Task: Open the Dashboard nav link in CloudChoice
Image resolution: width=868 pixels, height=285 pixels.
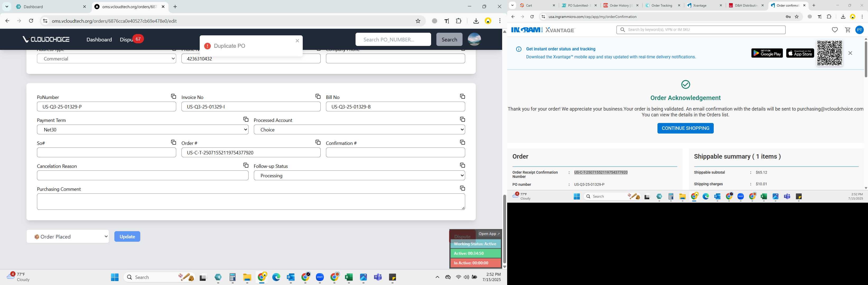Action: coord(99,39)
